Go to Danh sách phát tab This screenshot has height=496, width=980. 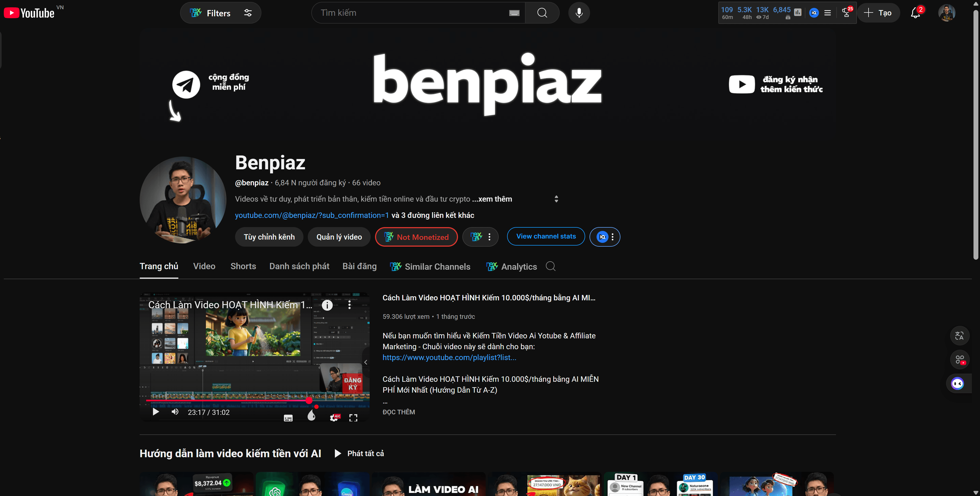point(299,266)
